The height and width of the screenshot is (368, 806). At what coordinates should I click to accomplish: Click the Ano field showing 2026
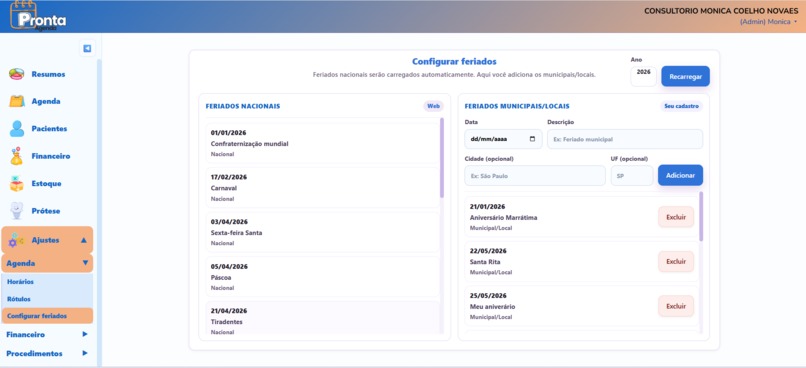tap(644, 76)
